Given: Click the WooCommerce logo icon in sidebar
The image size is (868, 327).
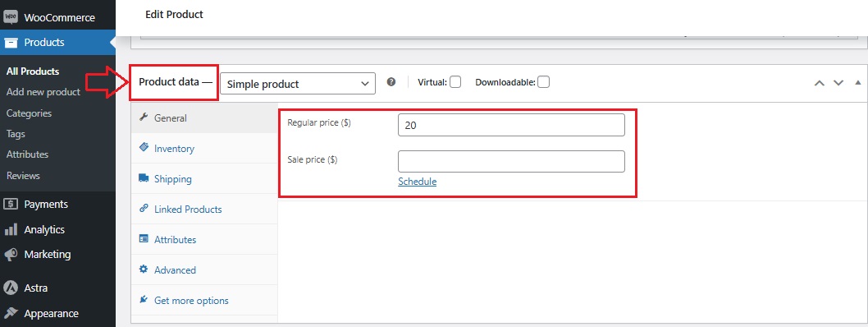Looking at the screenshot, I should pyautogui.click(x=11, y=17).
